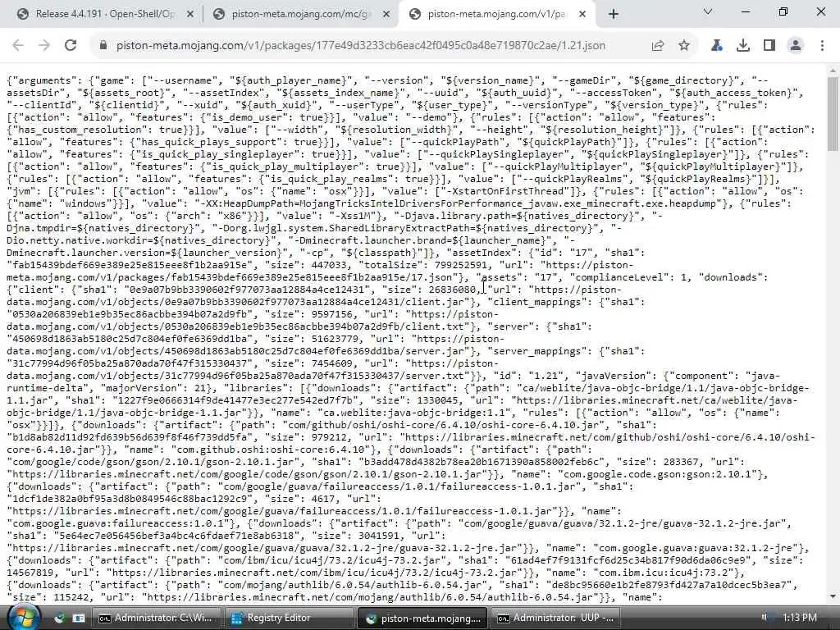
Task: Show downloads via the download icon
Action: (743, 46)
